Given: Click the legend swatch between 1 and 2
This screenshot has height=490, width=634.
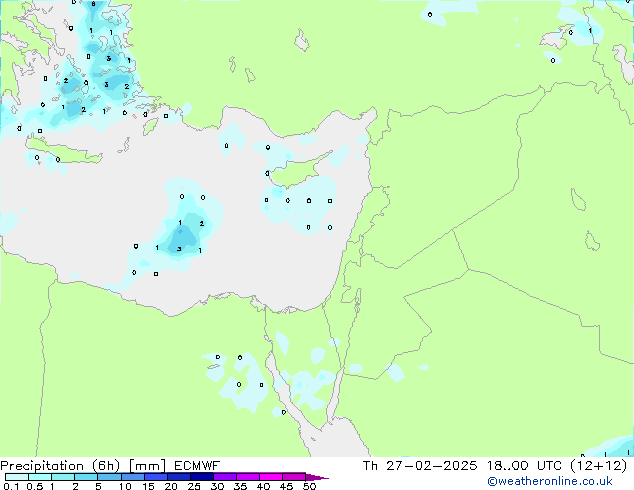Looking at the screenshot, I should pos(63,477).
